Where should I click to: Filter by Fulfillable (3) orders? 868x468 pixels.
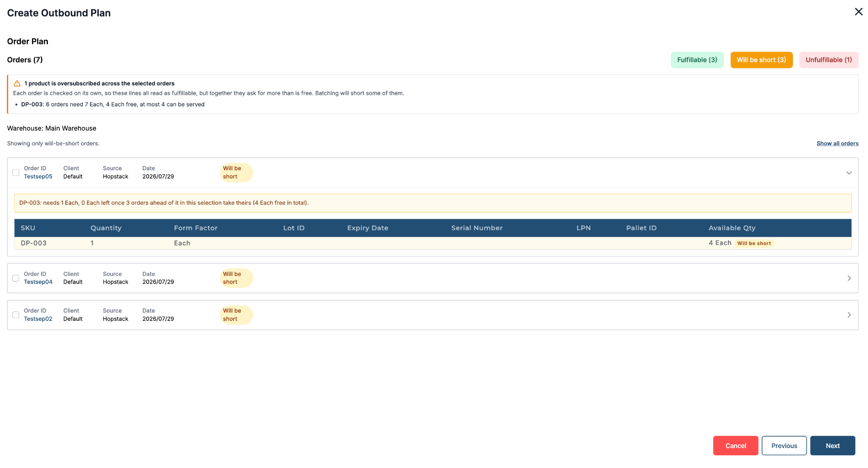(697, 60)
